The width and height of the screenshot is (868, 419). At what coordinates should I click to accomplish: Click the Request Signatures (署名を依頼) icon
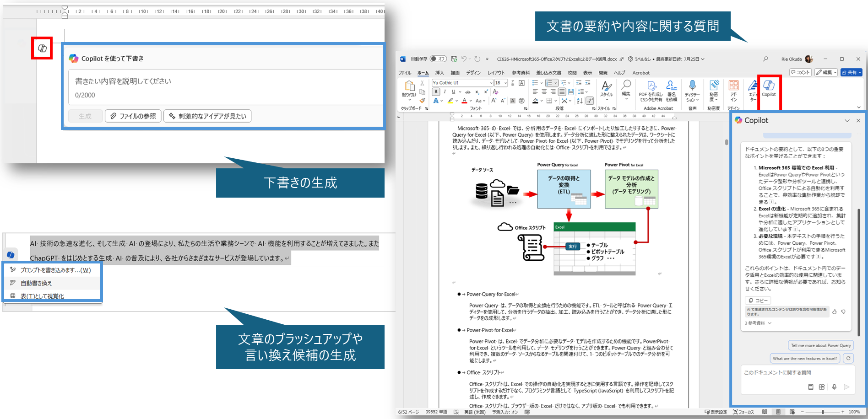pos(672,91)
